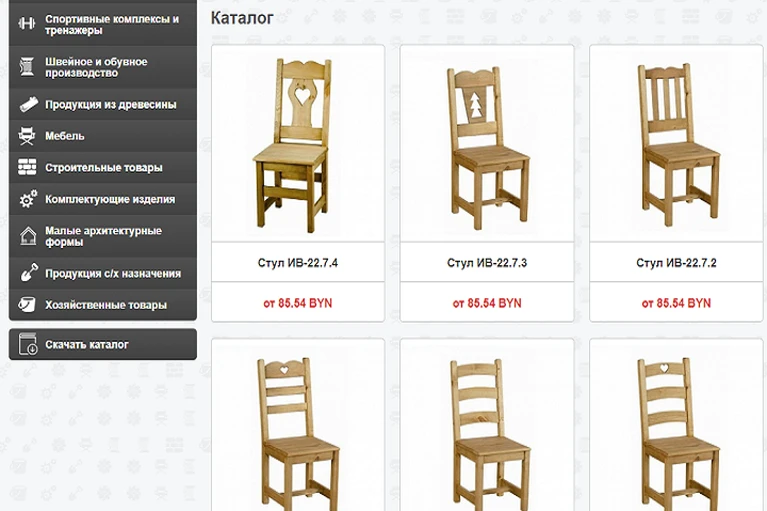Click the wood plank icon
This screenshot has height=511, width=767.
[28, 104]
